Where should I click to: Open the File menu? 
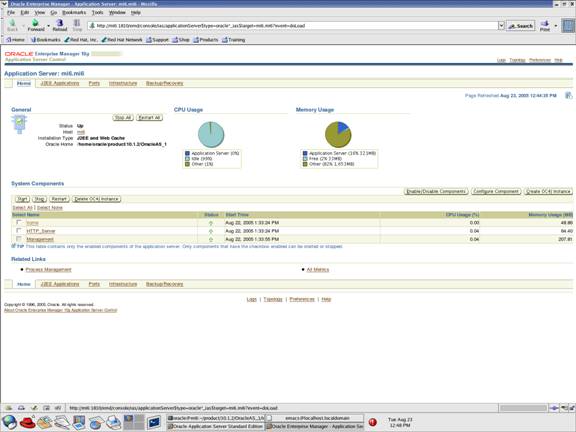coord(11,12)
